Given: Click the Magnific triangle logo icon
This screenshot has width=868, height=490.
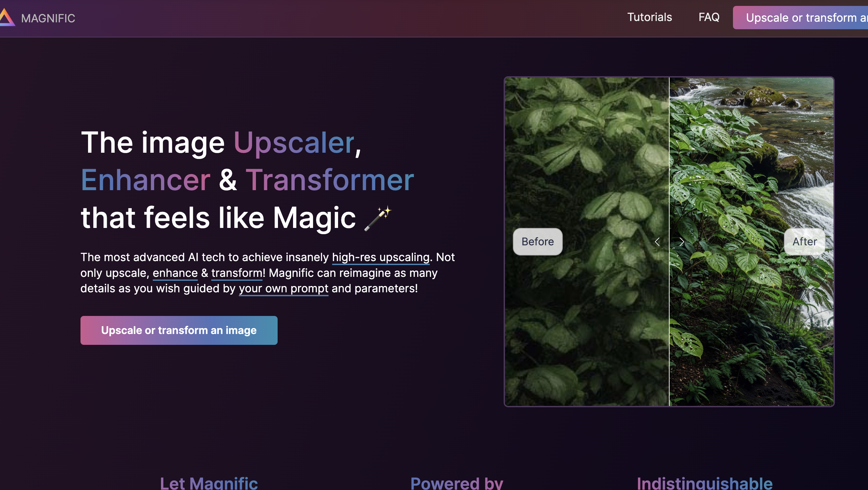Looking at the screenshot, I should tap(7, 17).
